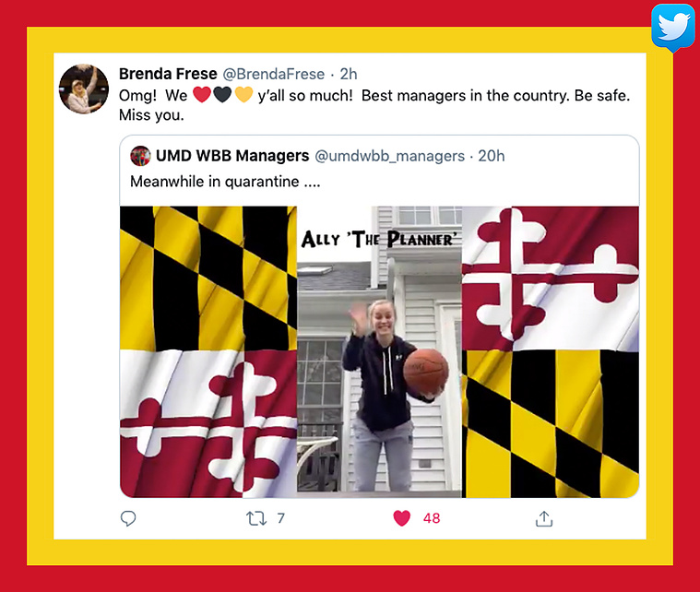Click the yellow heart emoji in tweet
Viewport: 700px width, 592px height.
tap(243, 95)
